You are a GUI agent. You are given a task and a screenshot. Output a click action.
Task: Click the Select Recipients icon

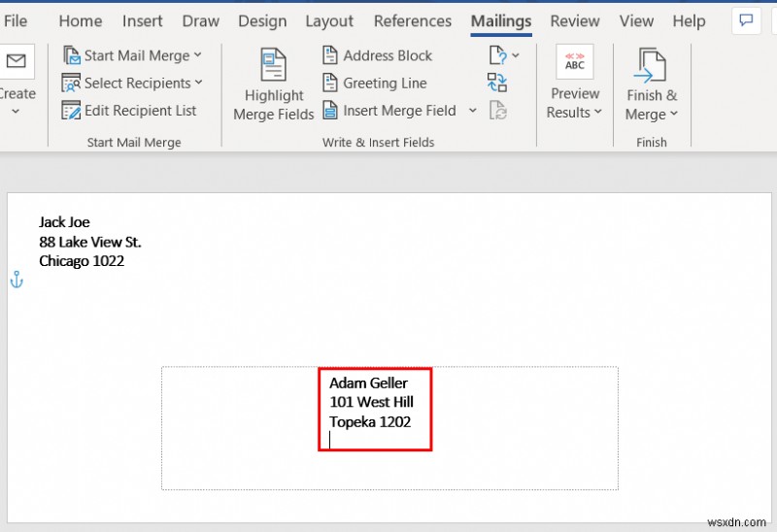click(x=71, y=83)
